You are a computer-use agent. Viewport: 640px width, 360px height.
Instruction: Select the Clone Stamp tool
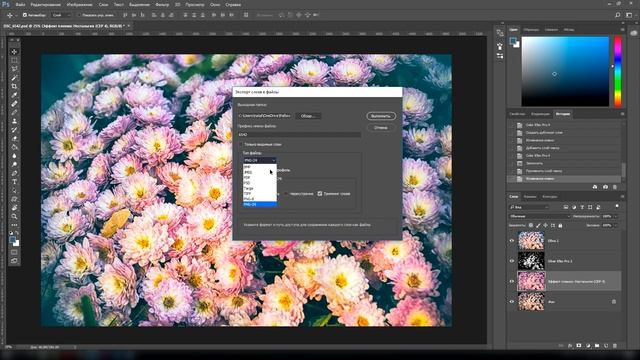pos(14,121)
